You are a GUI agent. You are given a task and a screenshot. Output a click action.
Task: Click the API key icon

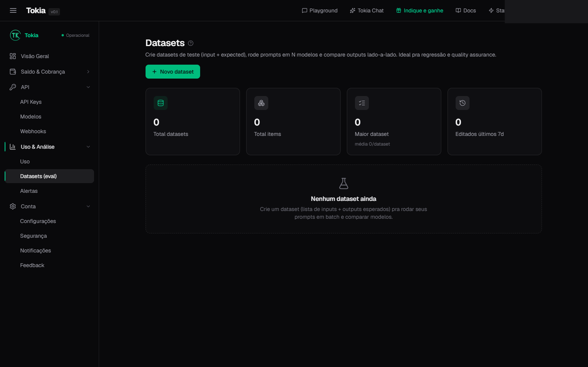(13, 87)
